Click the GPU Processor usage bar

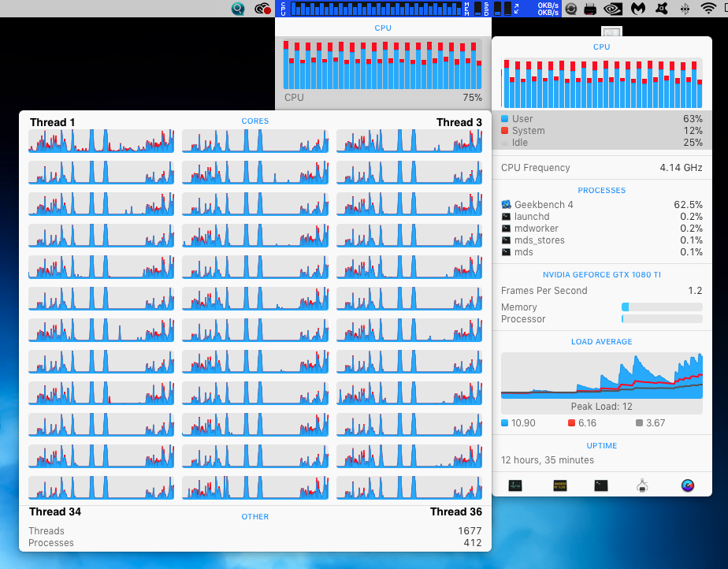[x=662, y=319]
